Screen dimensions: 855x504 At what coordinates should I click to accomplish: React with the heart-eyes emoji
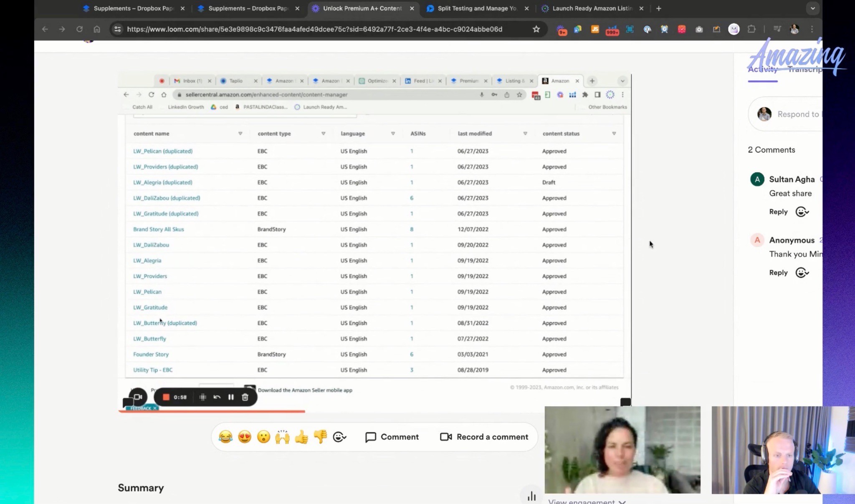pos(245,437)
